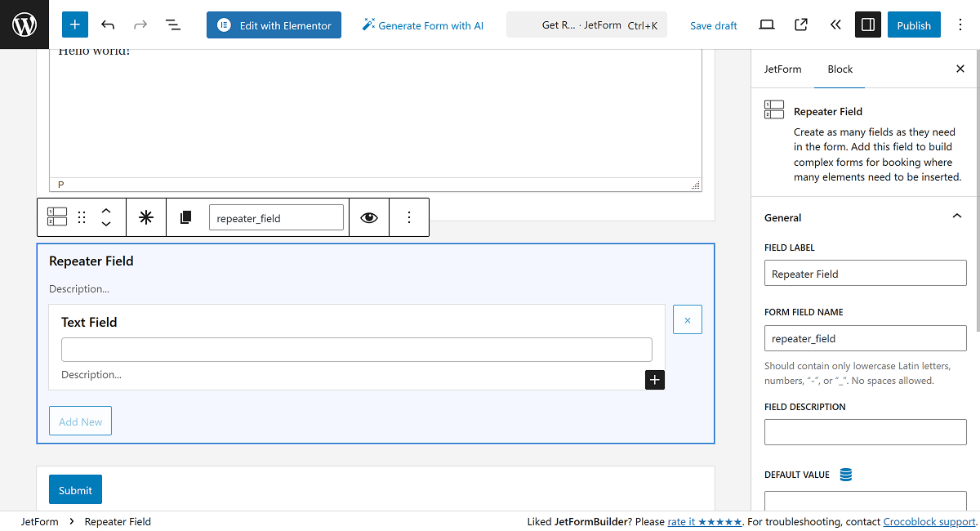Click the Repeater Field Description placeholder

(x=79, y=288)
